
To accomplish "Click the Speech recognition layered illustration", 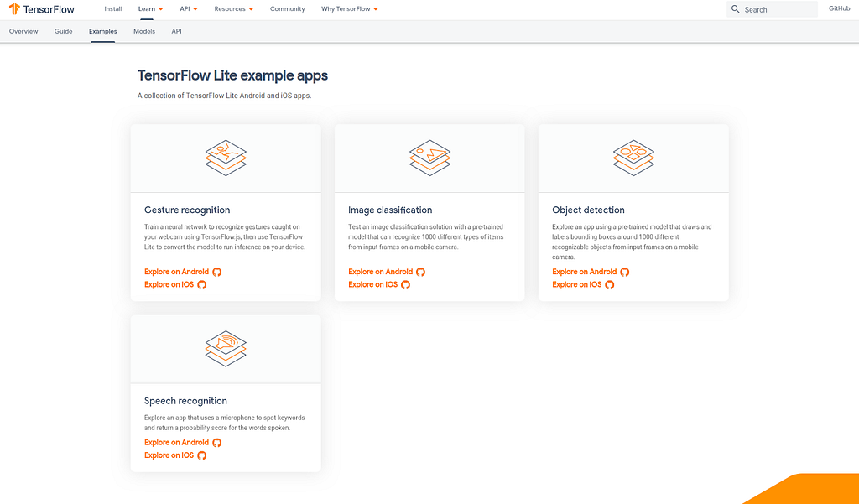I will (226, 348).
